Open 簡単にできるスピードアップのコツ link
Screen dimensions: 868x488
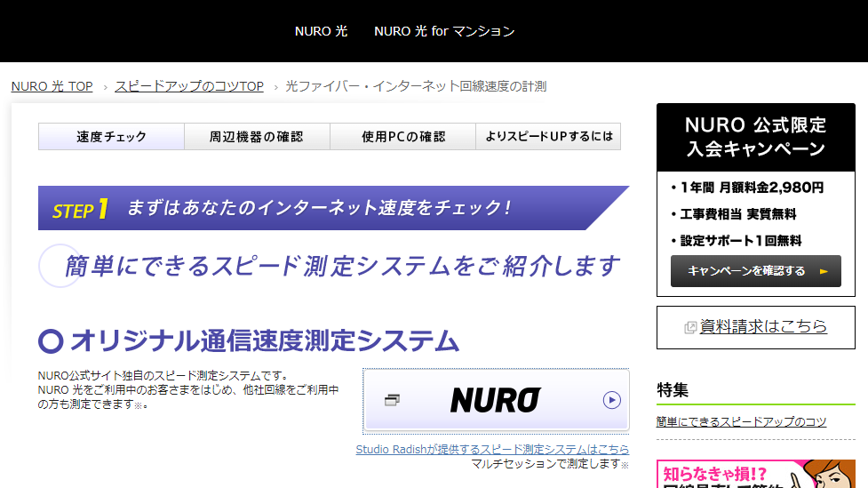pos(741,421)
